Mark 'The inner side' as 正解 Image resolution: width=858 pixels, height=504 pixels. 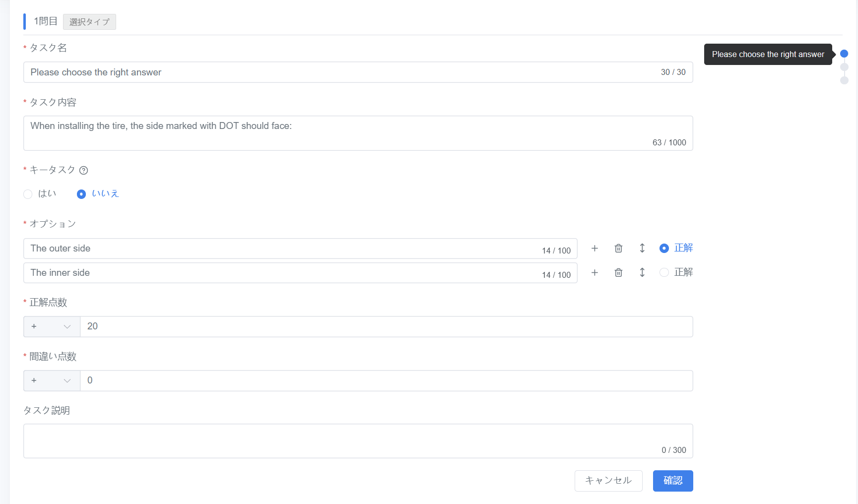(x=664, y=272)
